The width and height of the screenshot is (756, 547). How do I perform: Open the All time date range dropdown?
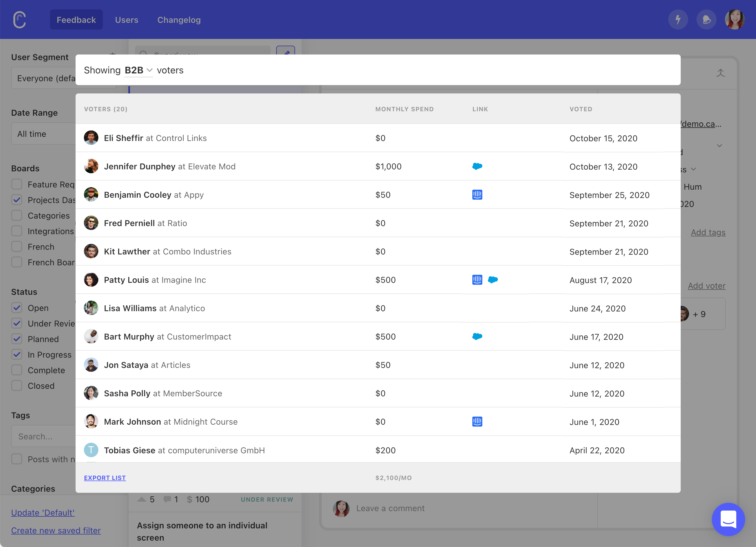pyautogui.click(x=44, y=134)
